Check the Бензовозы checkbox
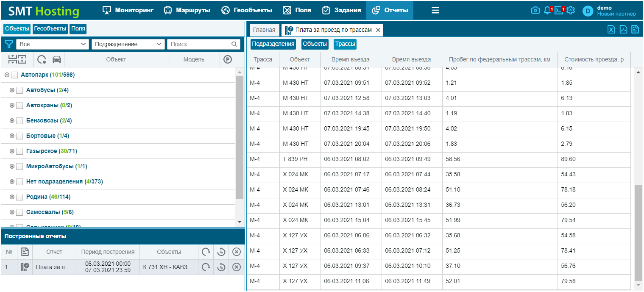 click(x=20, y=121)
